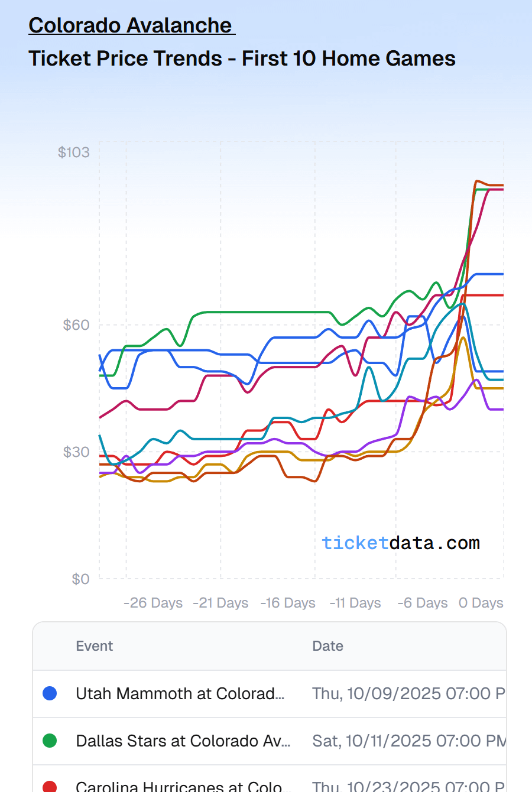Click the $103 y-axis label
The height and width of the screenshot is (792, 532).
[x=74, y=152]
